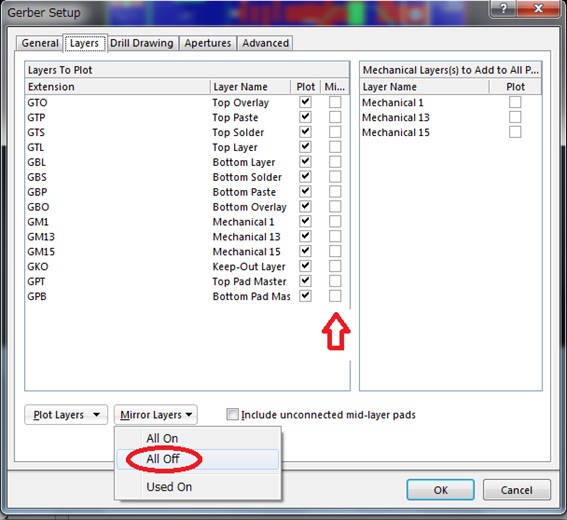
Task: Enable Mirror for Bottom Pad Master
Action: pos(335,296)
